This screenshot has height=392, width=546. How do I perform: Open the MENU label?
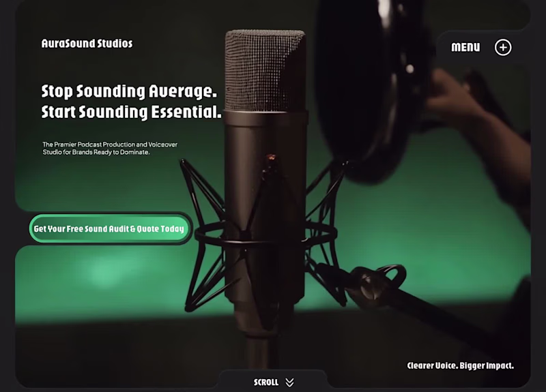point(465,47)
